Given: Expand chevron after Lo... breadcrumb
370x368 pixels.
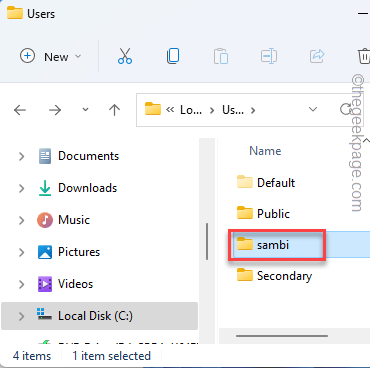Looking at the screenshot, I should pyautogui.click(x=212, y=110).
